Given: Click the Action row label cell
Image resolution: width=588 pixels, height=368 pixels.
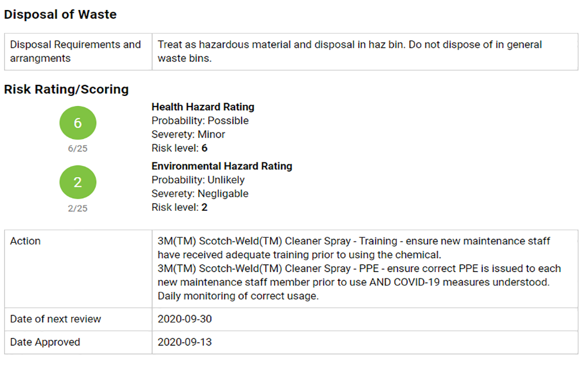Looking at the screenshot, I should (x=78, y=269).
